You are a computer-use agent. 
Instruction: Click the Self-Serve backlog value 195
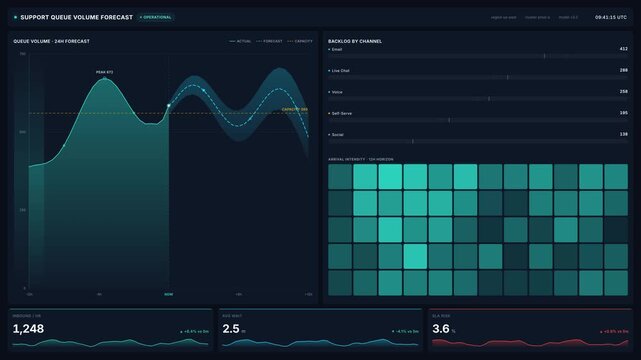point(623,112)
